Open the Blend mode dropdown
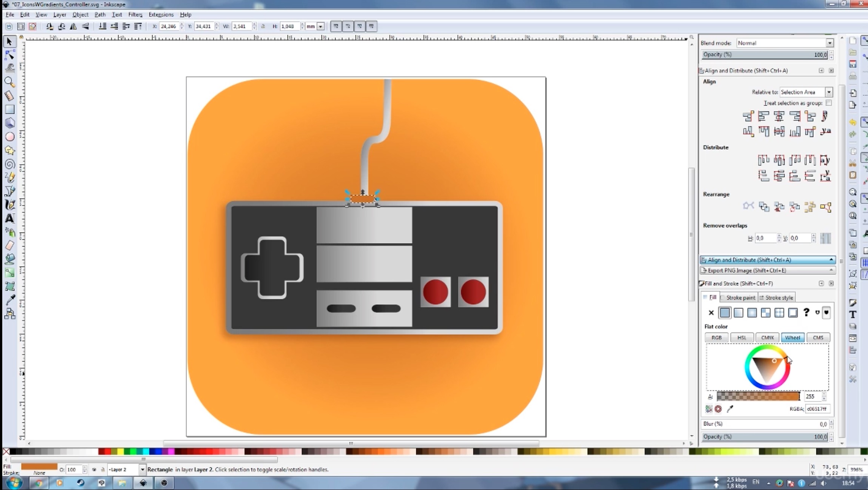This screenshot has width=868, height=490. click(829, 43)
